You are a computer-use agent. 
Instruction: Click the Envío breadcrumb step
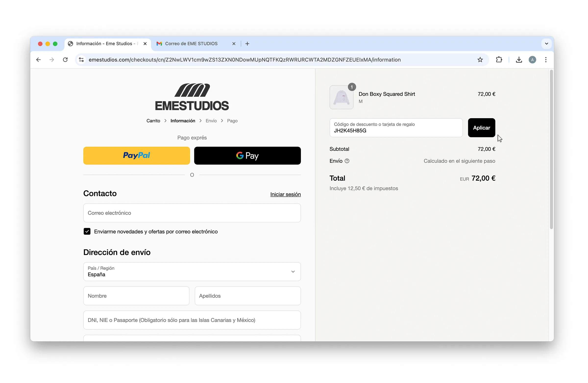click(x=211, y=121)
